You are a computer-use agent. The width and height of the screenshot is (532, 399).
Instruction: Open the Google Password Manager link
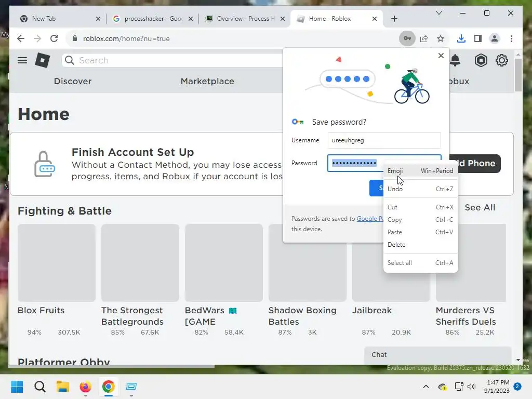coord(370,219)
